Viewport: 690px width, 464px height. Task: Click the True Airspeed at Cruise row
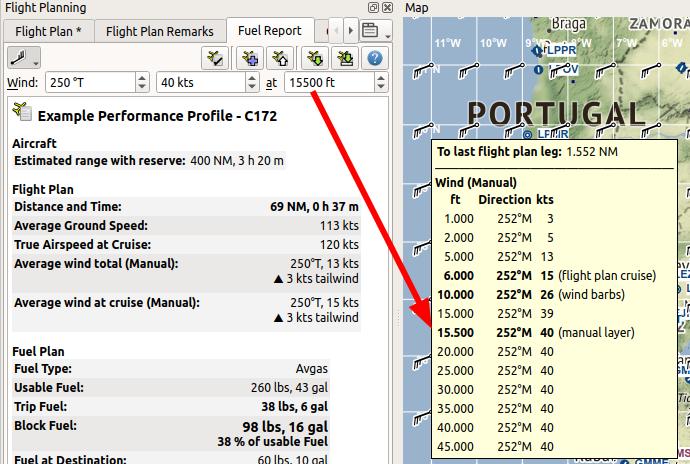click(186, 244)
